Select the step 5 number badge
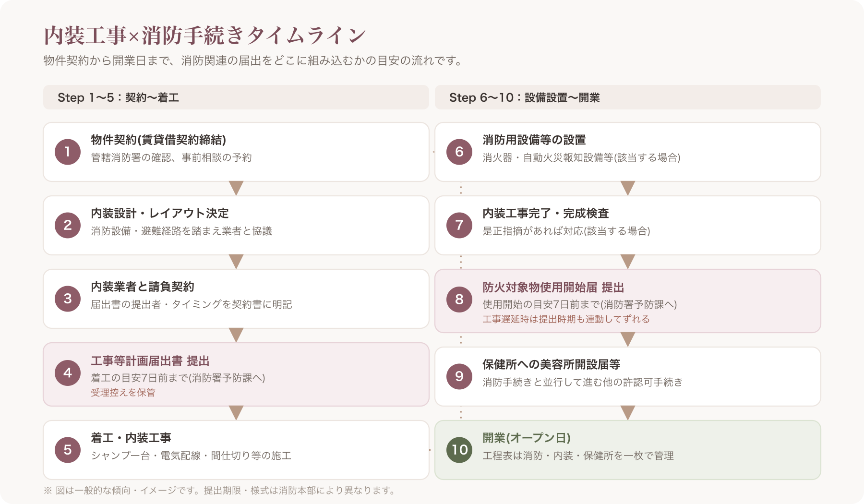Viewport: 864px width, 504px height. tap(68, 450)
